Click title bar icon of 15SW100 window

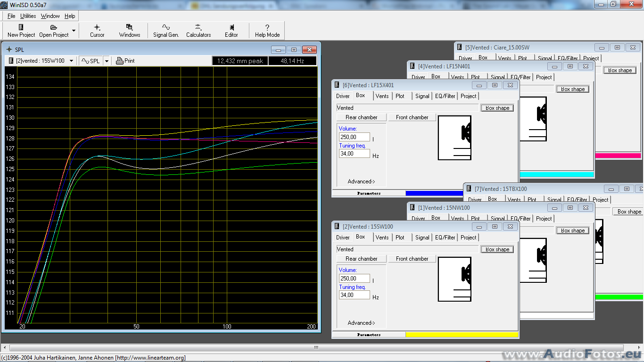[x=338, y=227]
